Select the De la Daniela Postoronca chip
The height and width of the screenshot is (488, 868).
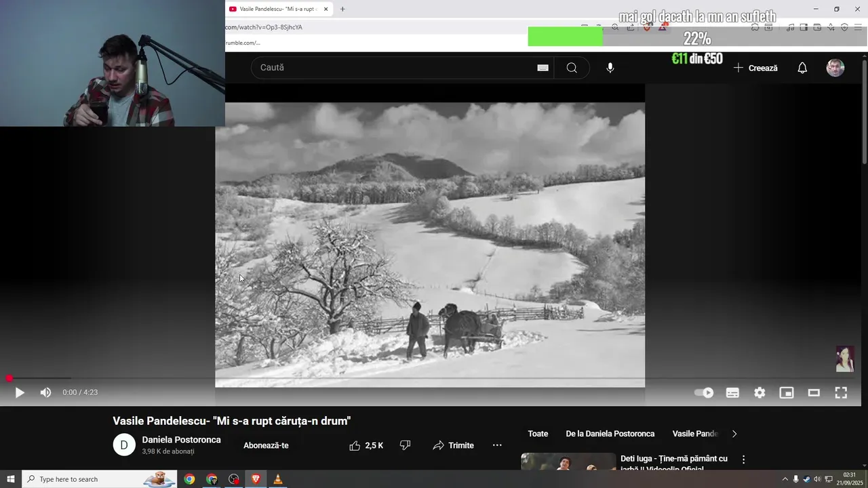click(x=610, y=434)
